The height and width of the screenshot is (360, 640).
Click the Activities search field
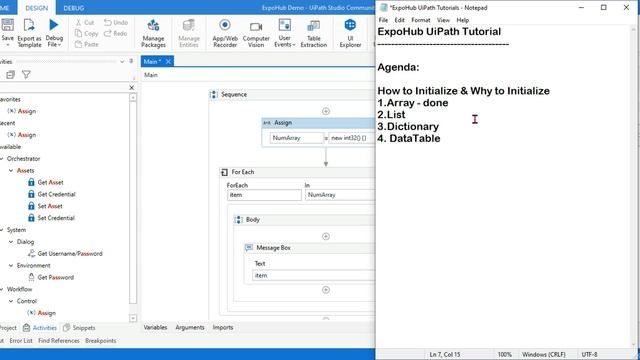[x=63, y=88]
